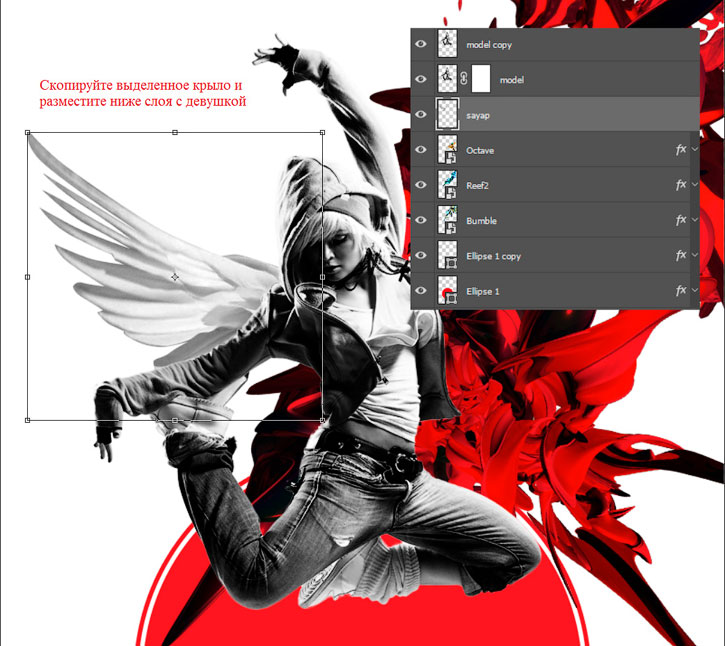725x646 pixels.
Task: Click fx icon on Ellipse 1 copy
Action: [681, 255]
